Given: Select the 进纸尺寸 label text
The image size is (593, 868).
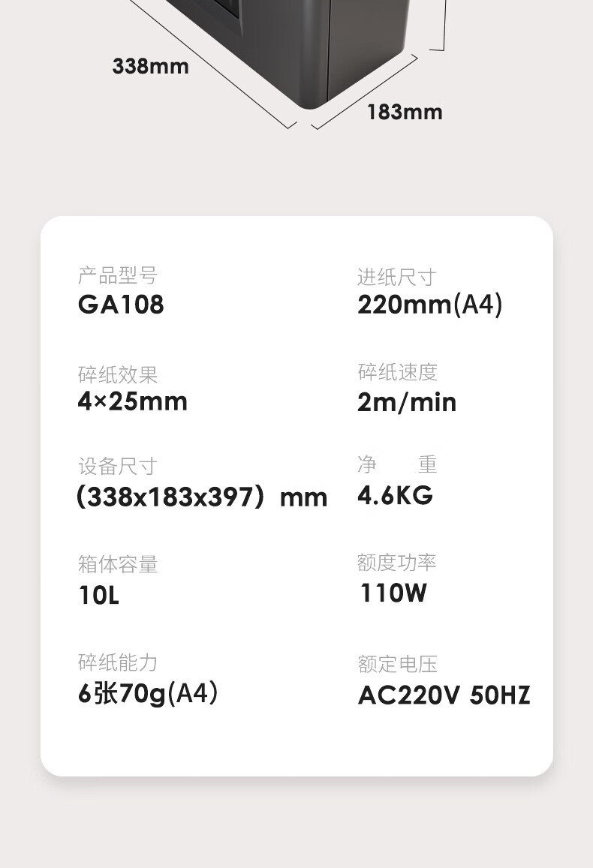Looking at the screenshot, I should 396,277.
